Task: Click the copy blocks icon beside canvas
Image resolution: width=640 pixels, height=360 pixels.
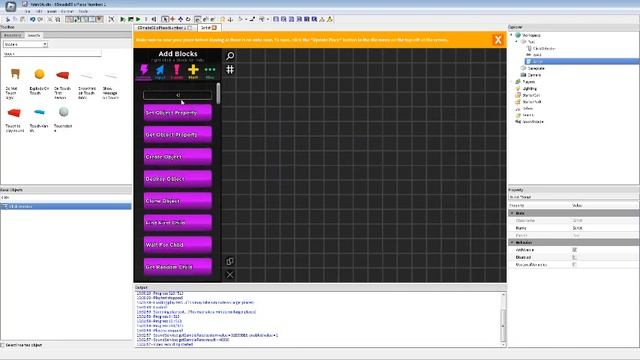Action: tap(230, 261)
